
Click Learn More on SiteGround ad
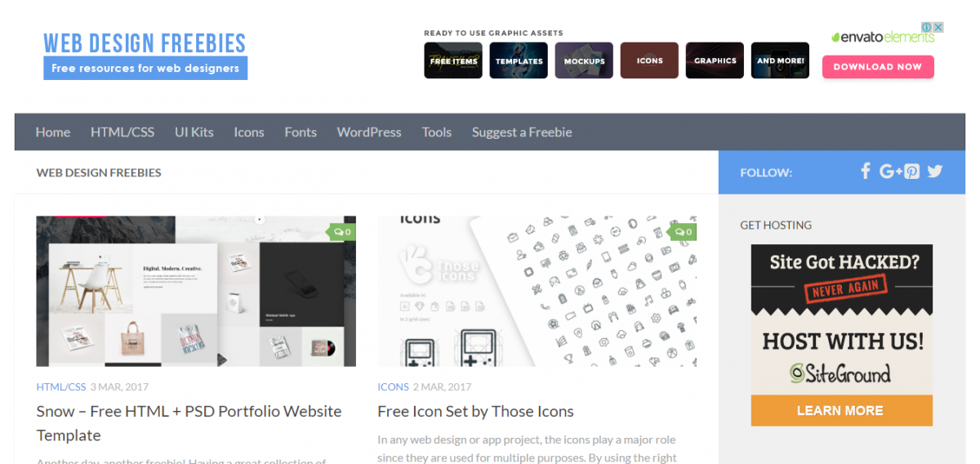click(x=841, y=410)
